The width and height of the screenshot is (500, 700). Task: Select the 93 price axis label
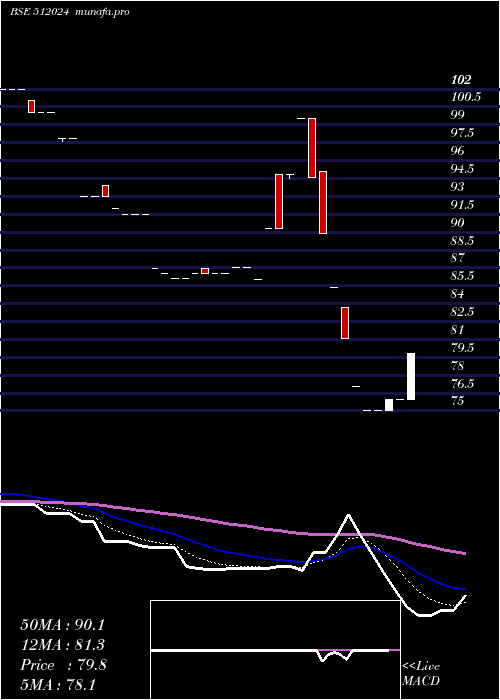point(458,186)
